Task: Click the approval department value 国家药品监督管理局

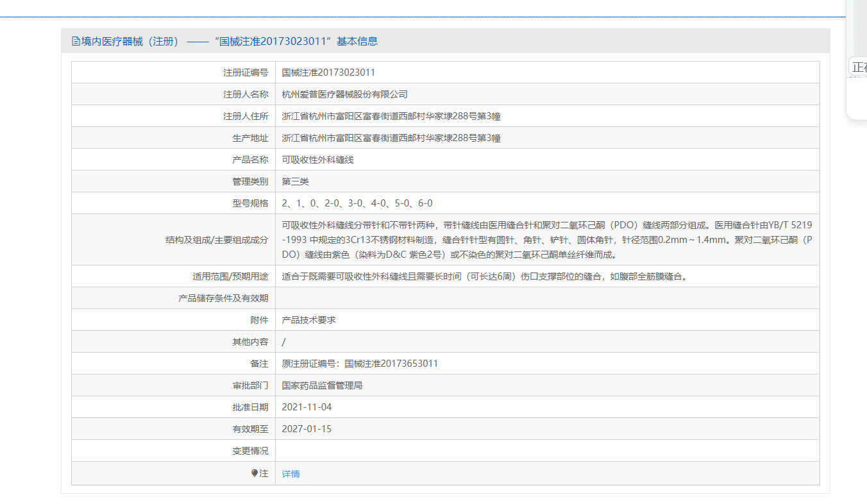Action: point(323,385)
